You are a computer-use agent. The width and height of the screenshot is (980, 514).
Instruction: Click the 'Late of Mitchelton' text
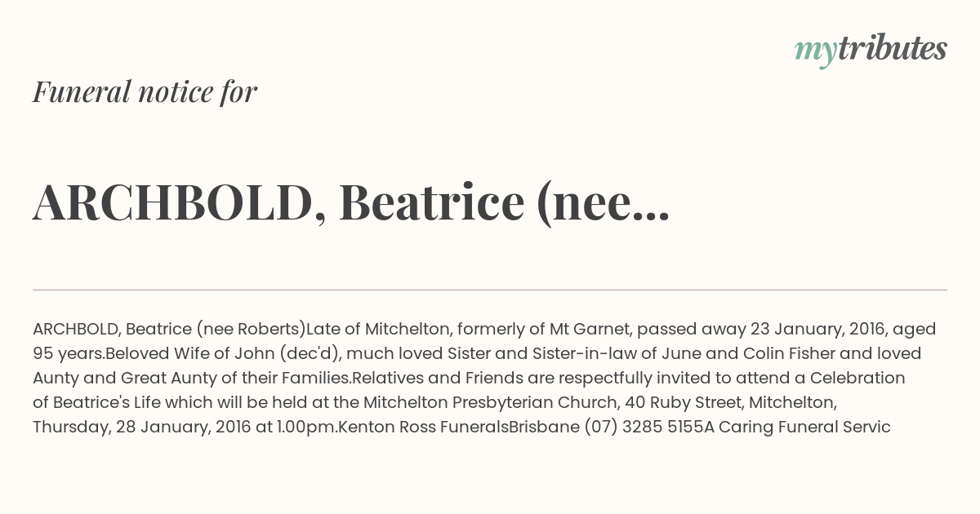[378, 330]
